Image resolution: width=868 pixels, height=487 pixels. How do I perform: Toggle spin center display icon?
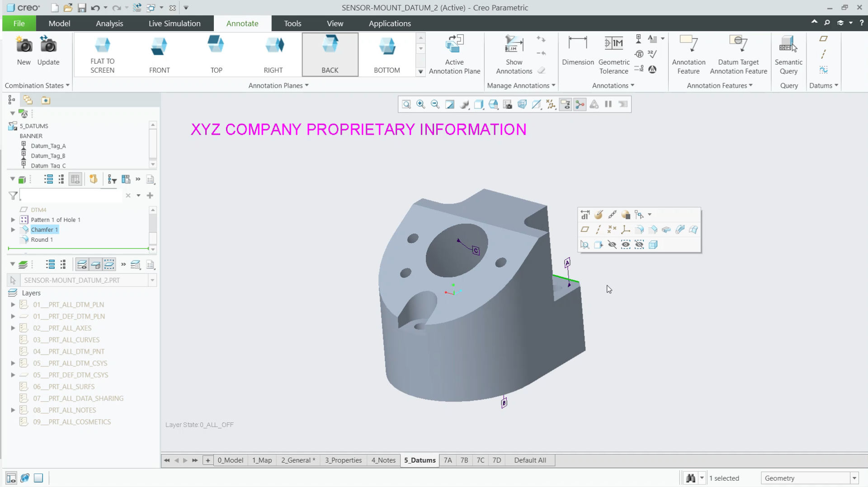(580, 104)
